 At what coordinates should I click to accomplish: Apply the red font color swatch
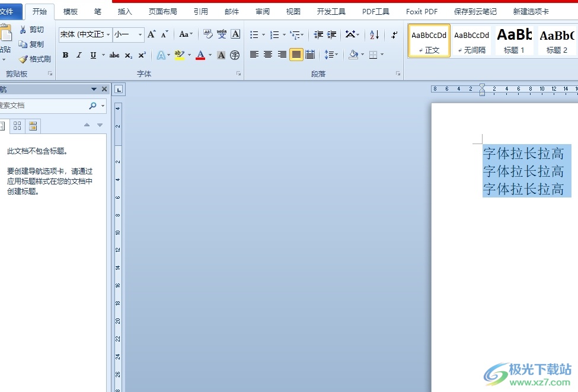[200, 55]
